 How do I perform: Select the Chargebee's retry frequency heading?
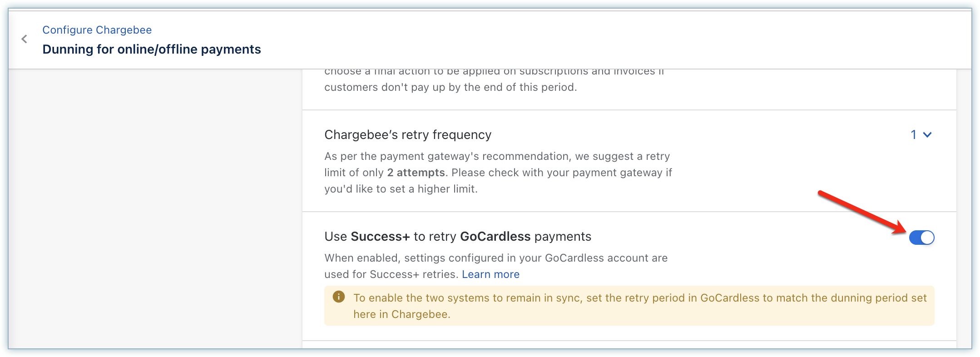click(x=407, y=135)
